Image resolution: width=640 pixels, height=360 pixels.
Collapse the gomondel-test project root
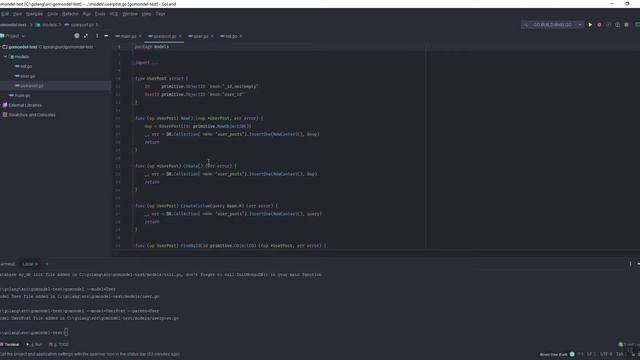pyautogui.click(x=1, y=47)
